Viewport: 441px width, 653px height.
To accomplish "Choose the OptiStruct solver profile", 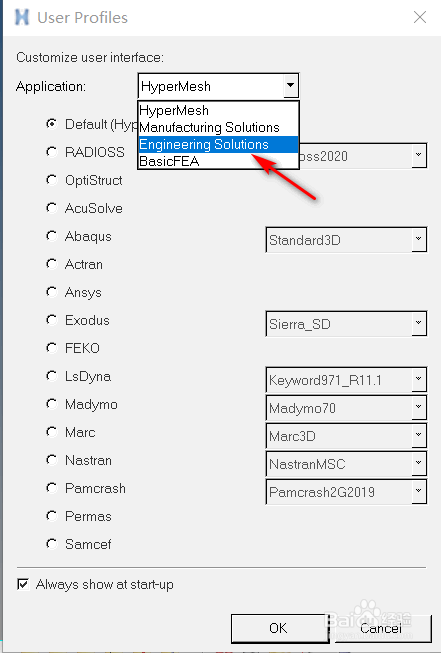I will 51,180.
